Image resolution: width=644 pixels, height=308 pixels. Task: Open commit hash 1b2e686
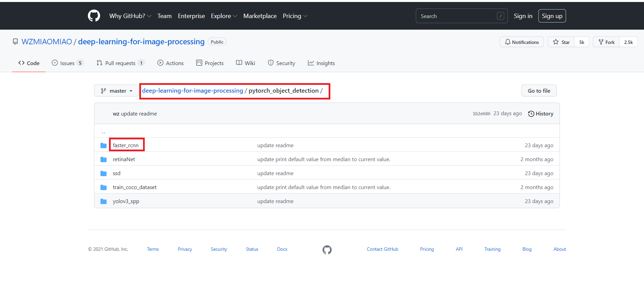tap(482, 114)
